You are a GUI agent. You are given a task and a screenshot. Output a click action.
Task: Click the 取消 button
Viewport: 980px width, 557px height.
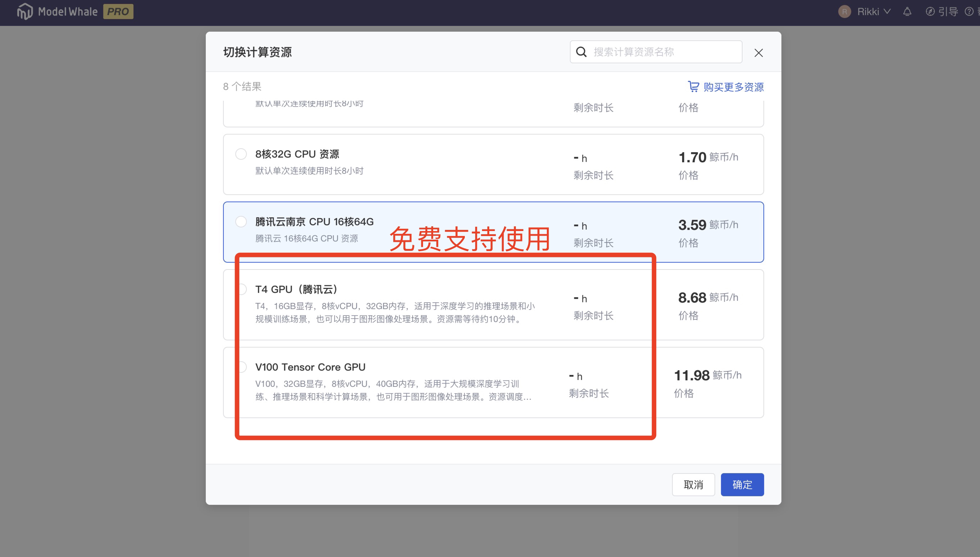click(693, 484)
